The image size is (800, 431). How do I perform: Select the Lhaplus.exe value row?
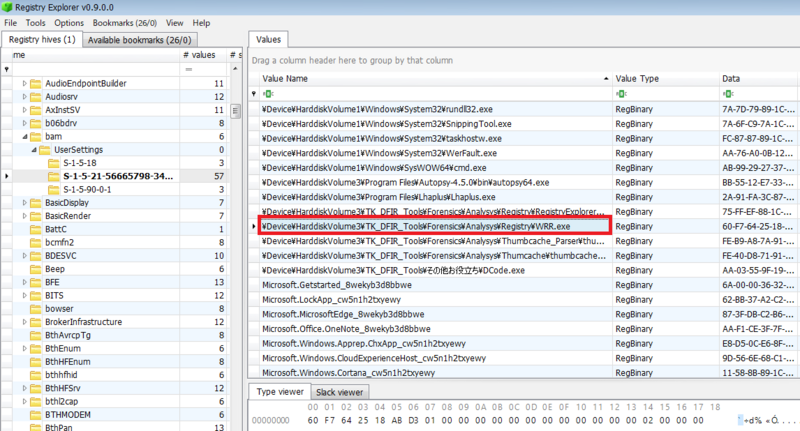tap(526, 197)
